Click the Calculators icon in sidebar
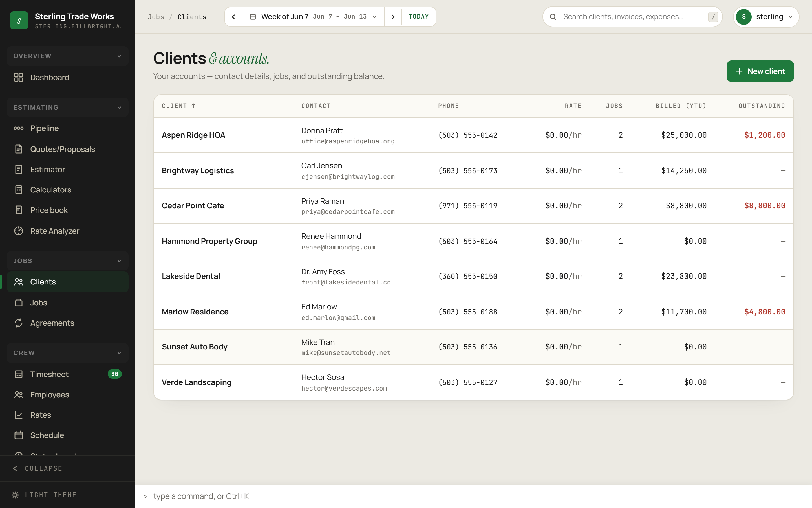Screen dimensions: 812x508 click(18, 189)
